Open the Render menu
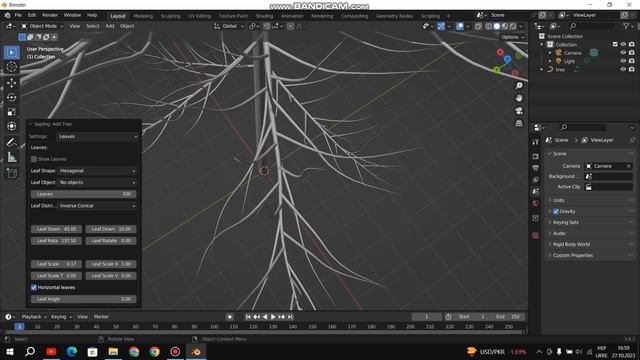The image size is (640, 360). click(x=50, y=15)
